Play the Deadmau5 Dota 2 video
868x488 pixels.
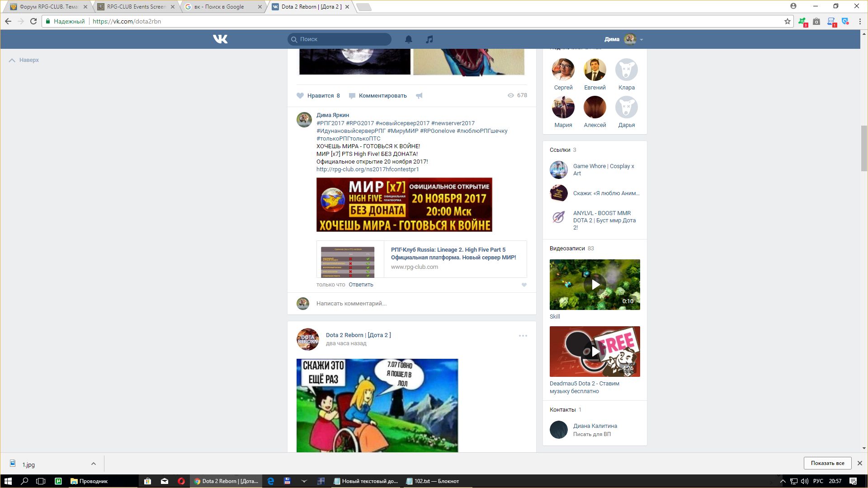coord(595,352)
